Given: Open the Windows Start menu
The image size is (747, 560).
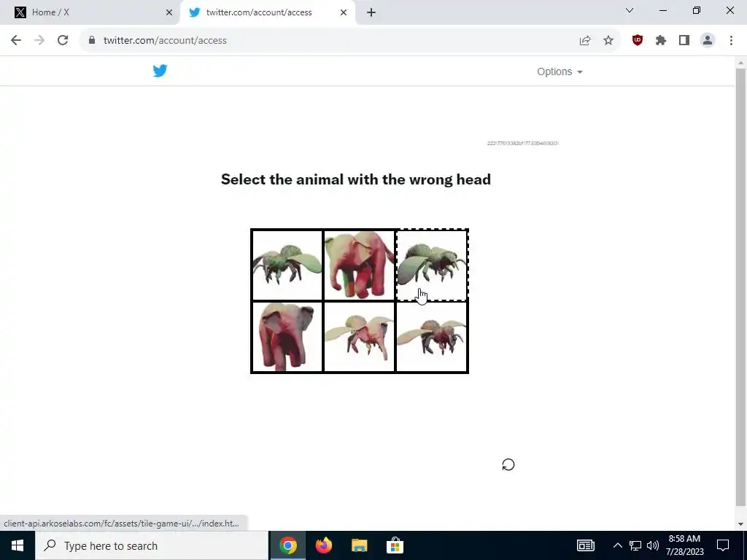Looking at the screenshot, I should coord(18,545).
